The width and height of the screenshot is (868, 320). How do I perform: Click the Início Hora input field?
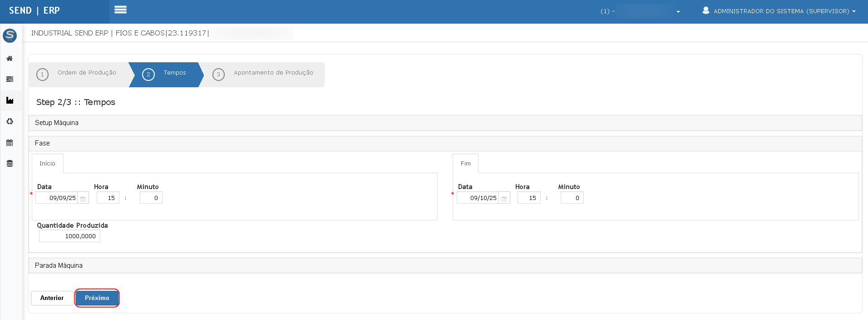pyautogui.click(x=108, y=198)
